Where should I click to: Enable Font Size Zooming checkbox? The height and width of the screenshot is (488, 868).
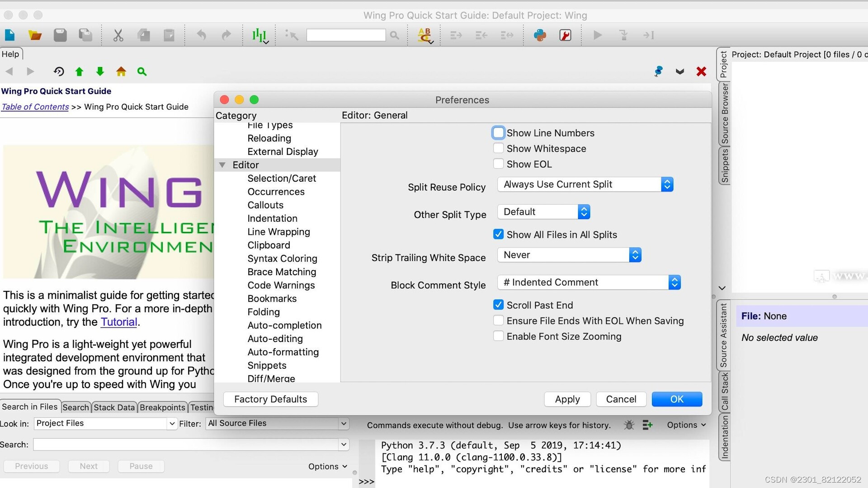click(498, 336)
